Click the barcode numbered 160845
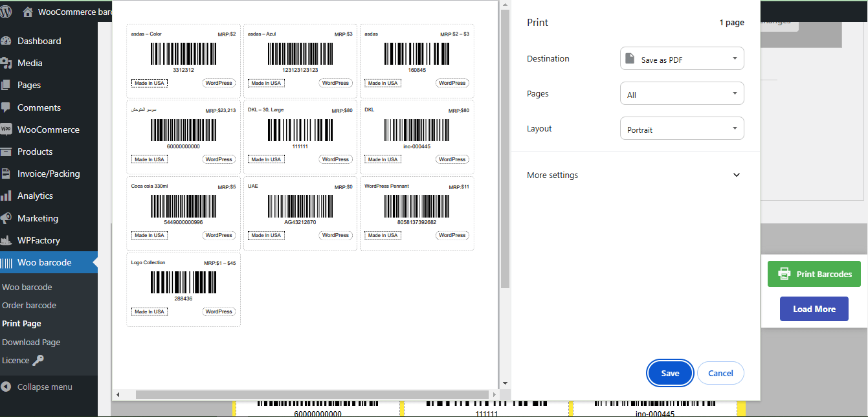This screenshot has width=868, height=417. click(x=417, y=54)
